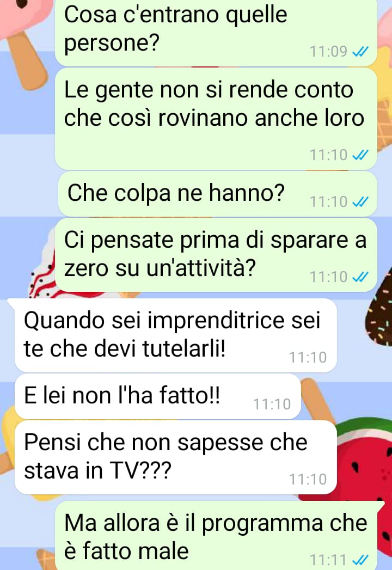The image size is (392, 570).
Task: Tap read ticks beside 'Che colpa ne hanno?'
Action: (x=360, y=202)
